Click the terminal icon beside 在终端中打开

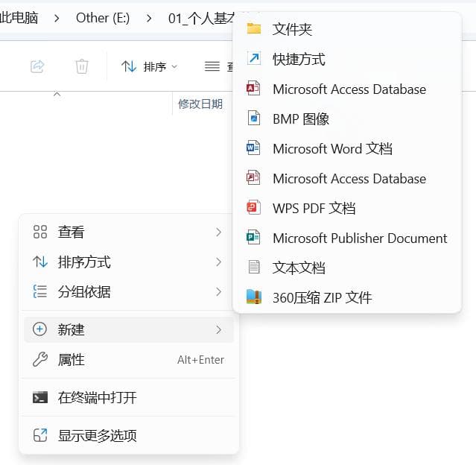pyautogui.click(x=40, y=397)
